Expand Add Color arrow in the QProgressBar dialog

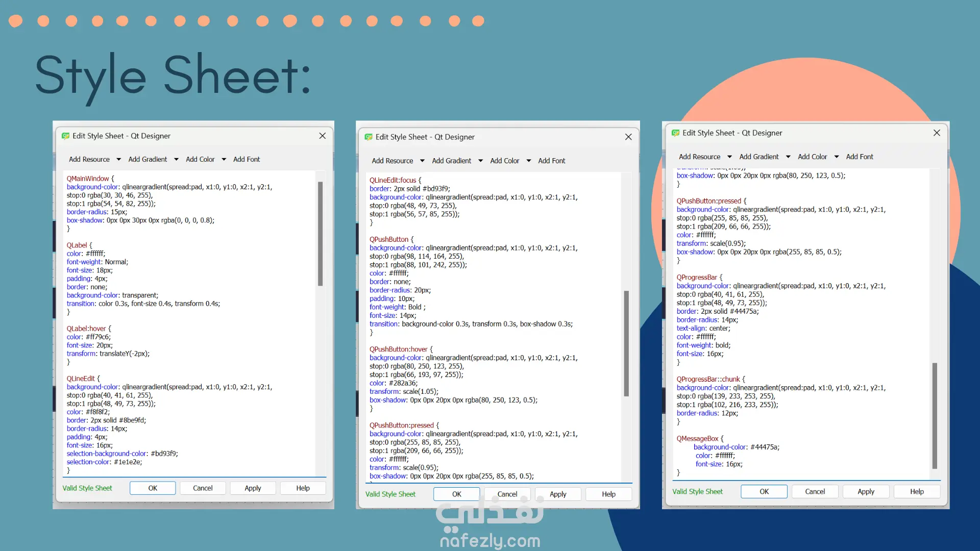click(x=837, y=157)
